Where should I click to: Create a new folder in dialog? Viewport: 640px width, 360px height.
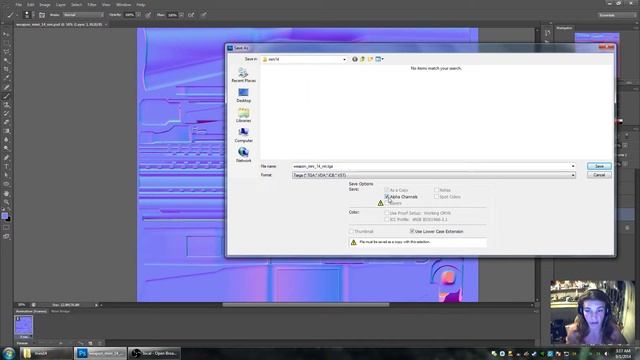click(x=370, y=59)
